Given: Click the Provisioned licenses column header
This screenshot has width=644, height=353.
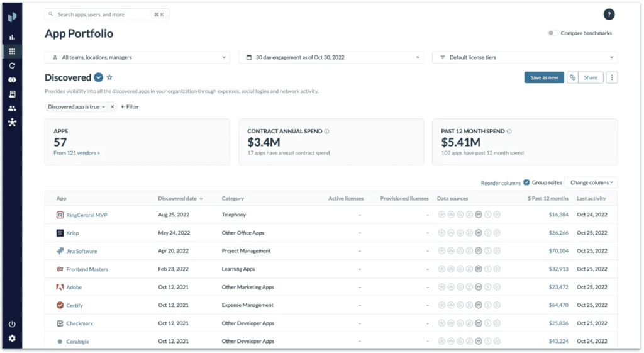Looking at the screenshot, I should 404,198.
